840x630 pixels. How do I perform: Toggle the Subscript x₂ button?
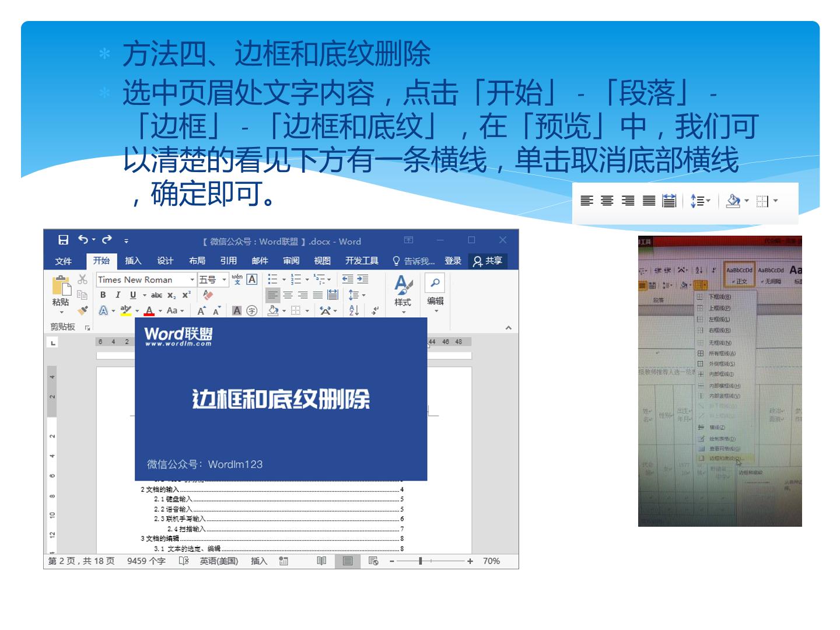pos(171,295)
